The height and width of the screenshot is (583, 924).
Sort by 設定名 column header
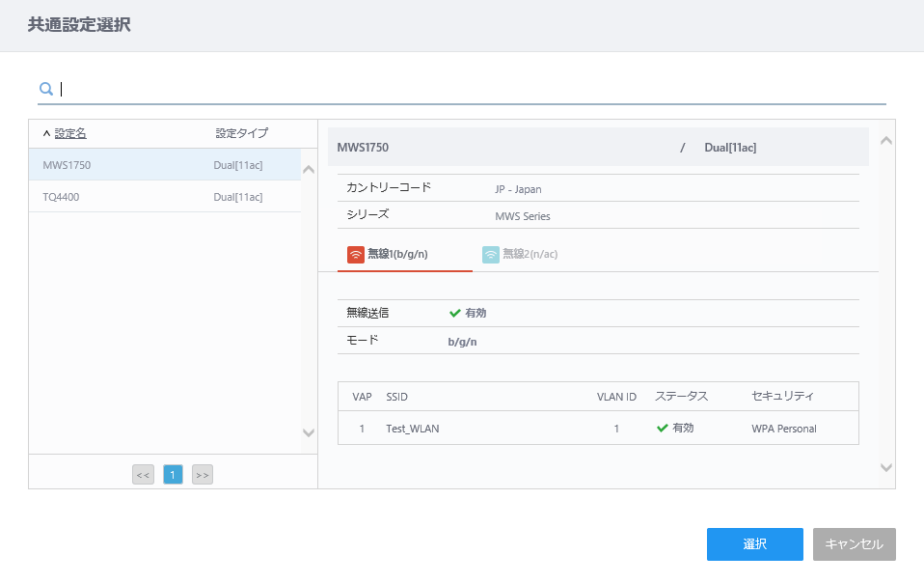click(x=70, y=134)
